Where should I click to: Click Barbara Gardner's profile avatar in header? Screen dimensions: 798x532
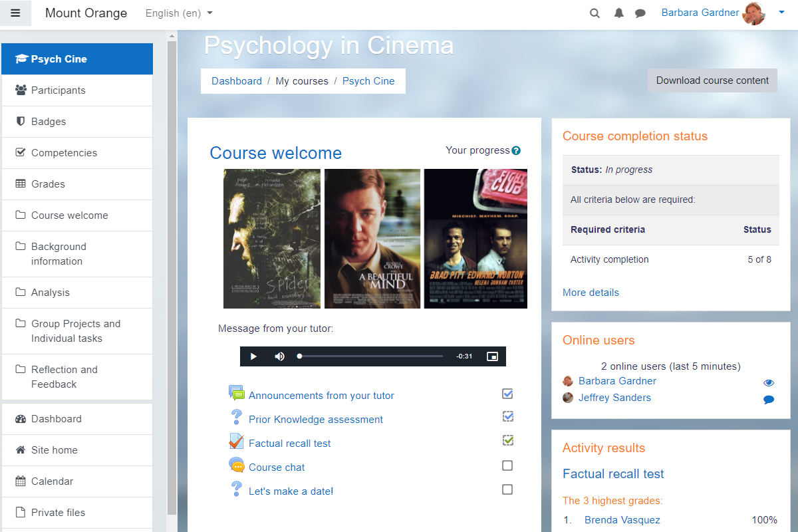pos(754,13)
